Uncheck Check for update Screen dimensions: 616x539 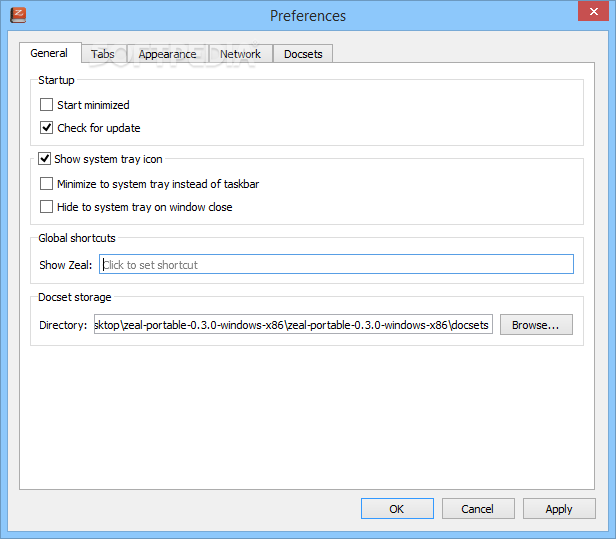[x=47, y=128]
